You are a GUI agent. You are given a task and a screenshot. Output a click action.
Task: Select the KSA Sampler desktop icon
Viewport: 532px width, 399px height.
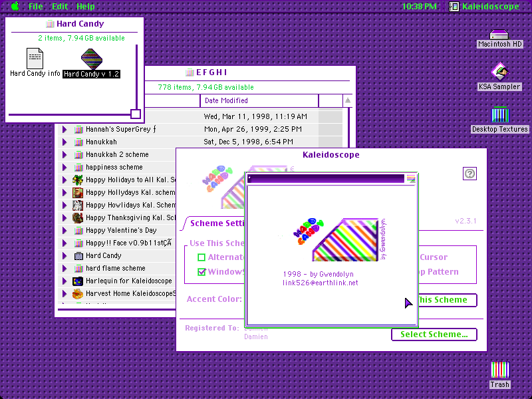pyautogui.click(x=499, y=71)
